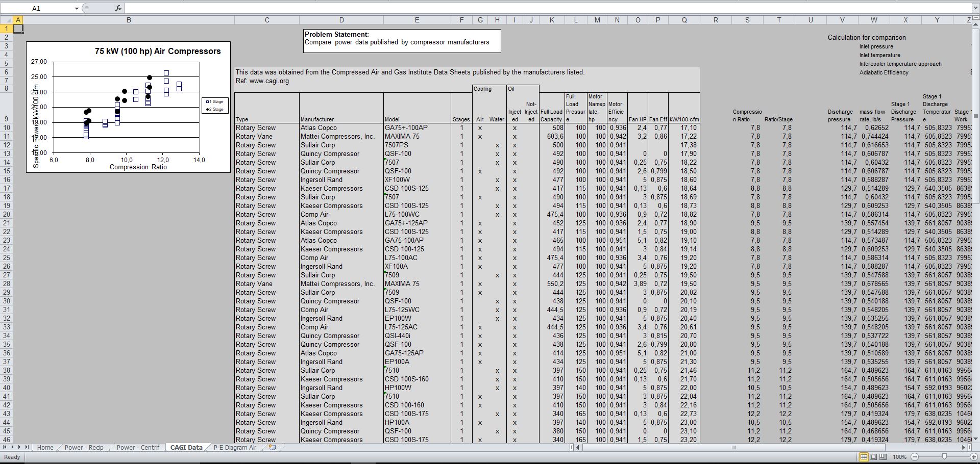
Task: Click model cell L75-125WC
Action: [x=417, y=310]
